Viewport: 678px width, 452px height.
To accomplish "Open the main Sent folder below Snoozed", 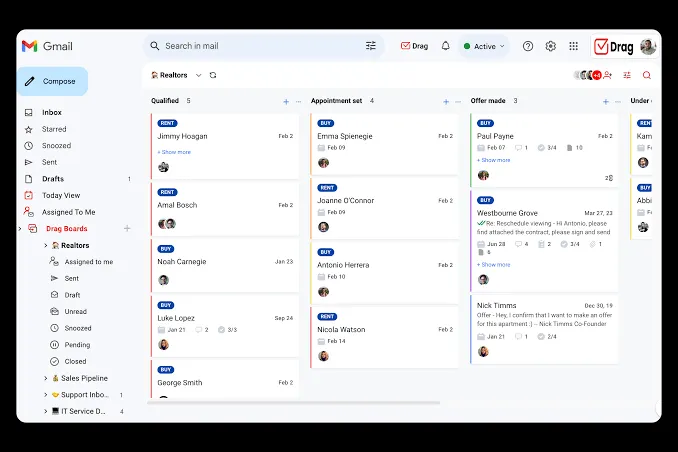I will coord(49,162).
